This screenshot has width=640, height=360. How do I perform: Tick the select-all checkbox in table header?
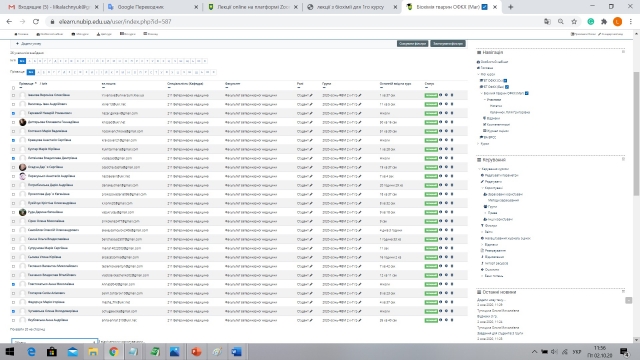point(13,88)
